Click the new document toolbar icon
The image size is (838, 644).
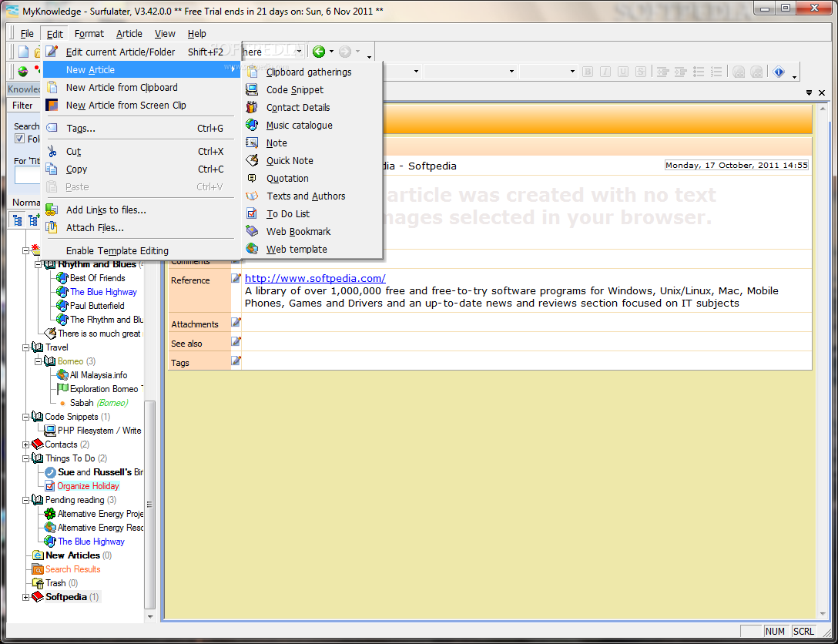[24, 52]
